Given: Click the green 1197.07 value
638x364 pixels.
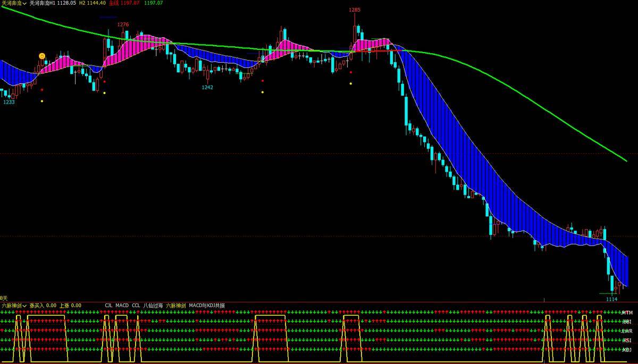Looking at the screenshot, I should click(154, 3).
